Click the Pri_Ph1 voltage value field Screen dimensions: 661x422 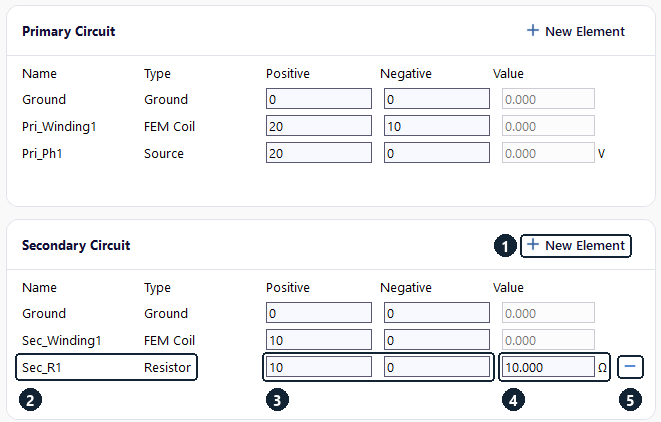click(x=548, y=153)
